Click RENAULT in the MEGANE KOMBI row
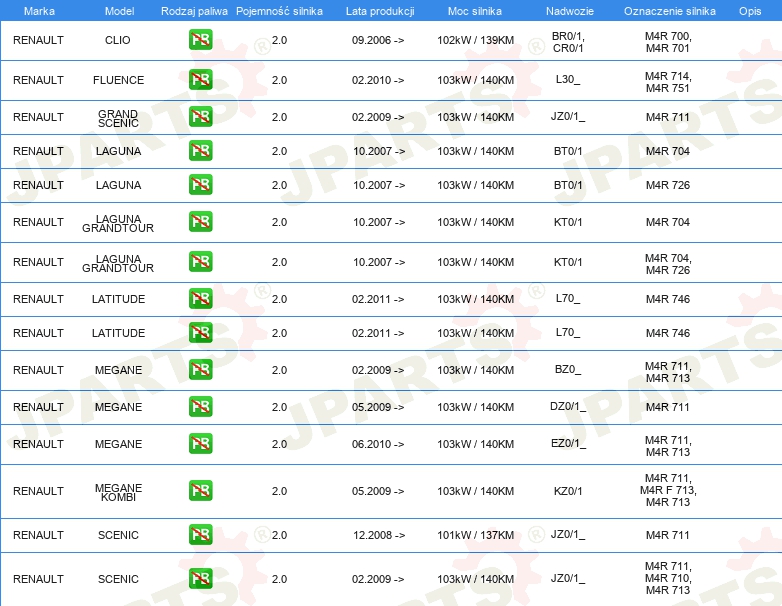This screenshot has width=782, height=606. (x=38, y=491)
